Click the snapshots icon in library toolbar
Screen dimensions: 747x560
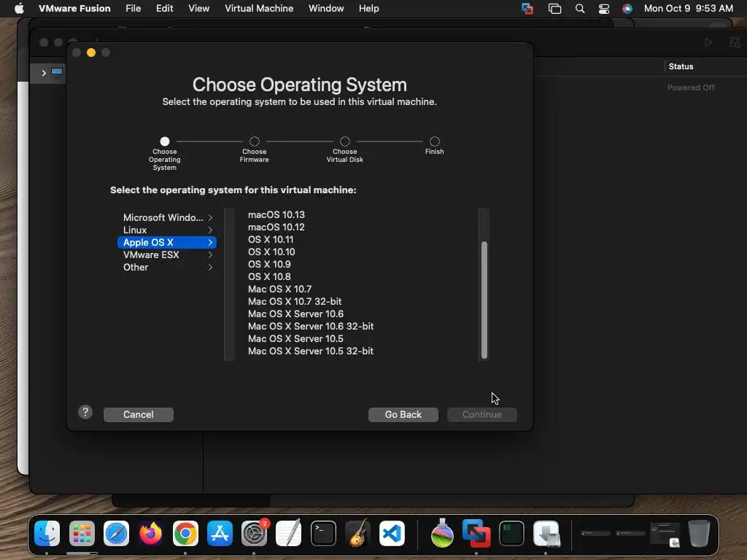[735, 42]
